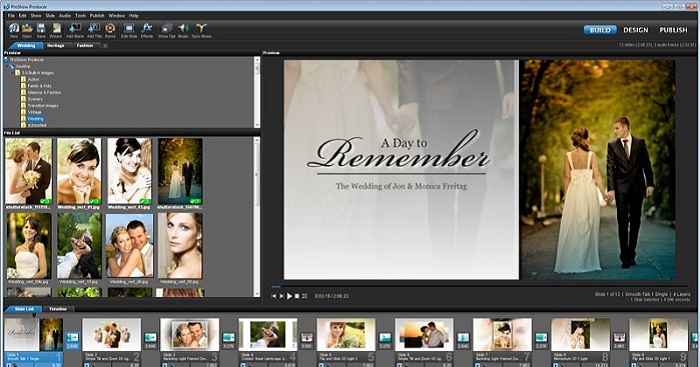Viewport: 700px width, 367px height.
Task: Open the Glamour & Fashion folder
Action: point(44,92)
